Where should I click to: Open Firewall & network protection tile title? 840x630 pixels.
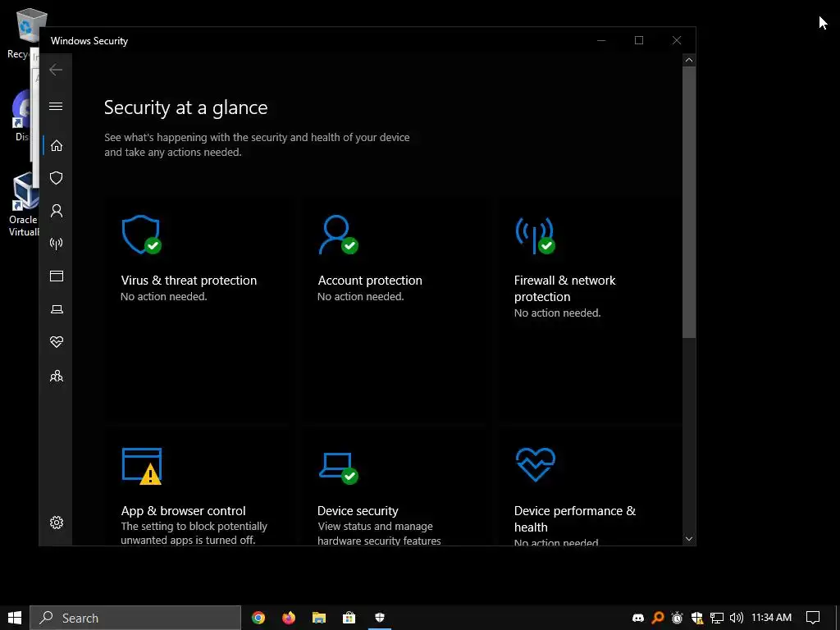[564, 288]
